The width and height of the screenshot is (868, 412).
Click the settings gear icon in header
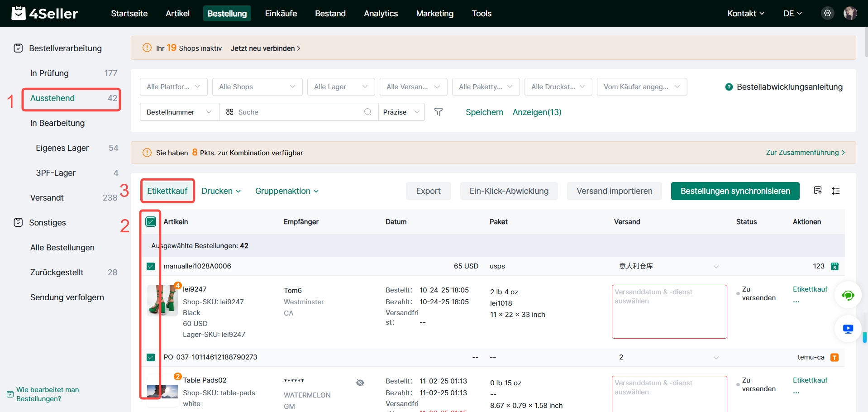[827, 13]
